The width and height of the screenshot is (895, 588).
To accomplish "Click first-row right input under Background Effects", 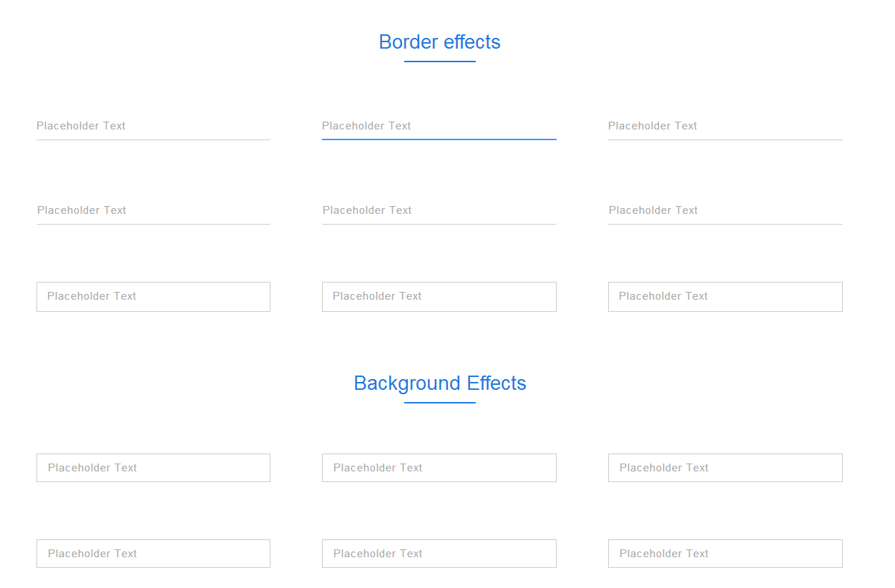I will point(725,468).
